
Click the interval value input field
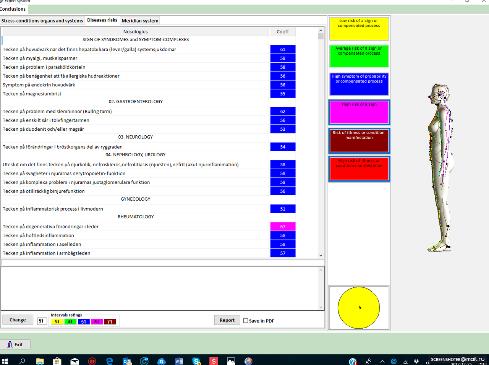coord(41,321)
